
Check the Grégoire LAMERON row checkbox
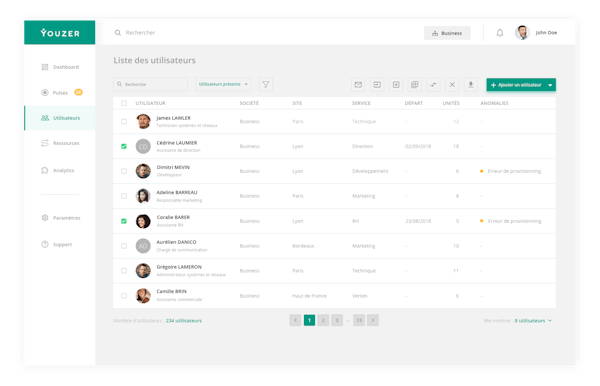tap(124, 271)
